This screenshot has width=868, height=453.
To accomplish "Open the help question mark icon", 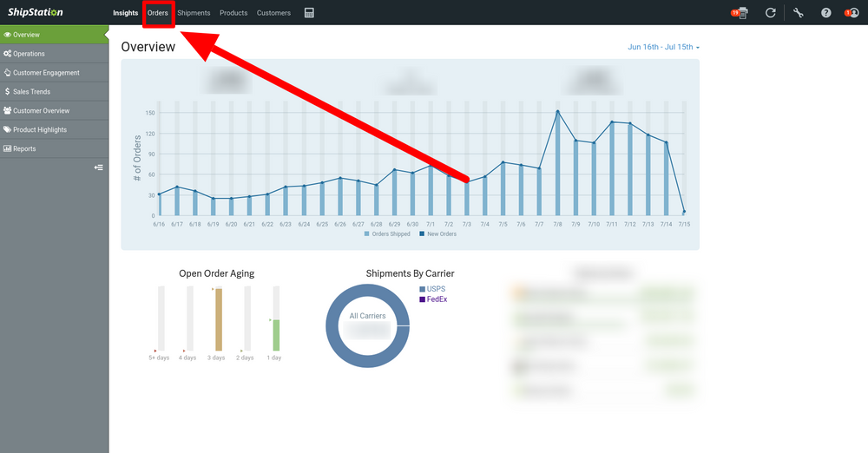I will point(826,13).
